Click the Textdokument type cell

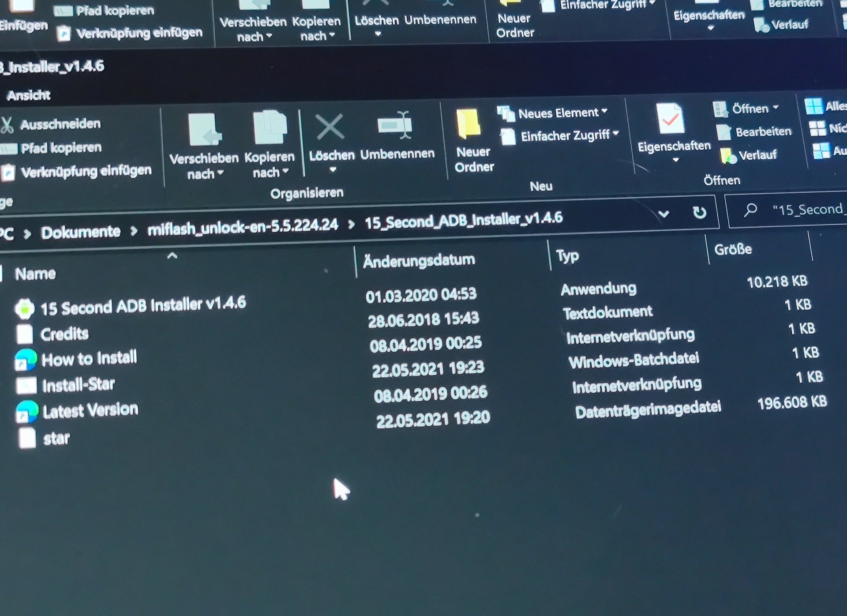(x=607, y=312)
